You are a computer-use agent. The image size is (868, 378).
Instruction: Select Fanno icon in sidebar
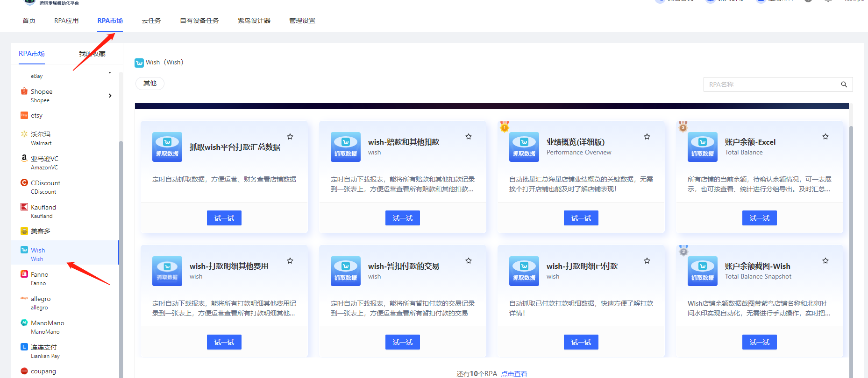tap(24, 274)
